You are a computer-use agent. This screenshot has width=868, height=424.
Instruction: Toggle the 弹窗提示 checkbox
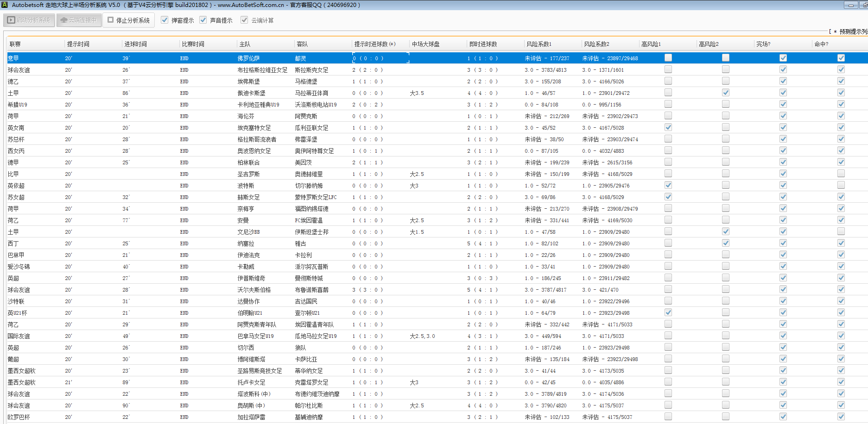[165, 20]
